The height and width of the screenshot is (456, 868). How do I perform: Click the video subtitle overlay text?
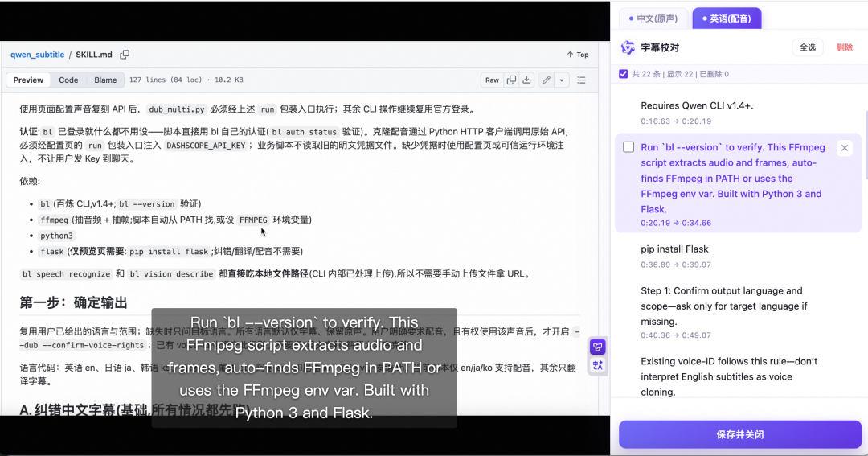305,368
